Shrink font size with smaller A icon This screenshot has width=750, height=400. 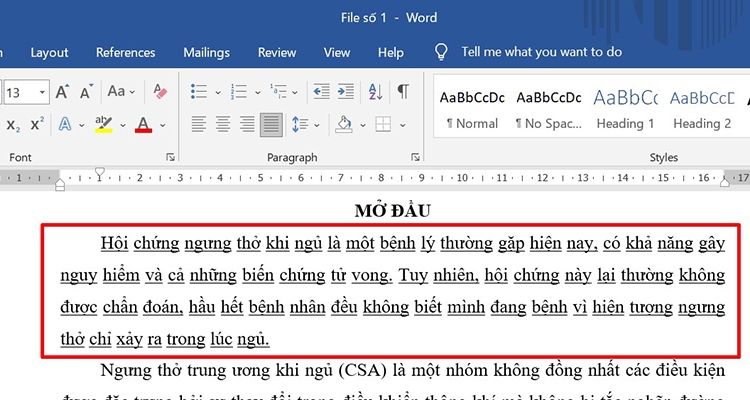(x=86, y=91)
